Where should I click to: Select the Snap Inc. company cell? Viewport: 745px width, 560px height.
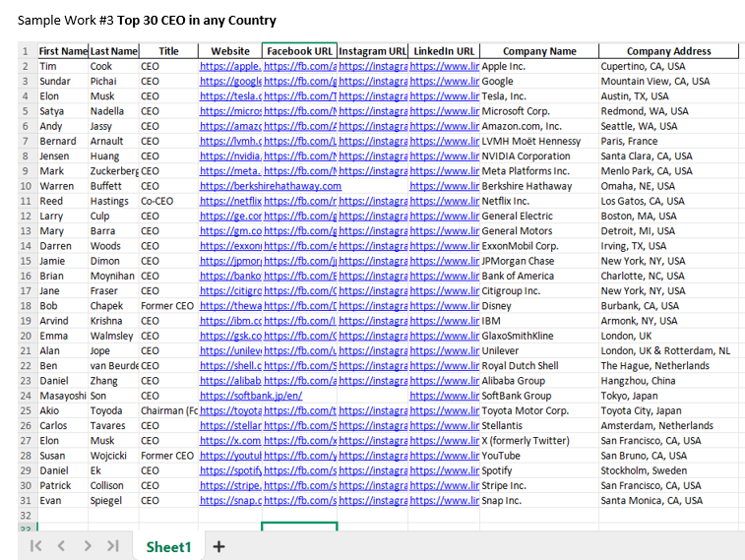point(539,500)
